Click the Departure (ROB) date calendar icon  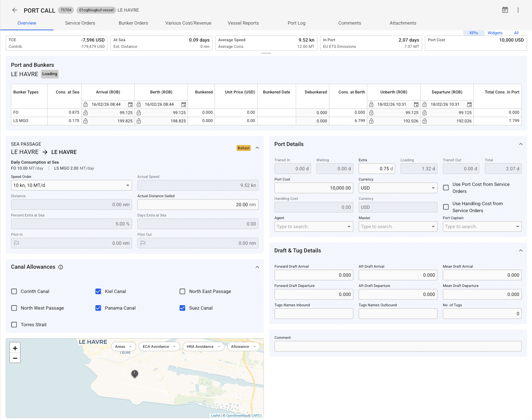(469, 104)
